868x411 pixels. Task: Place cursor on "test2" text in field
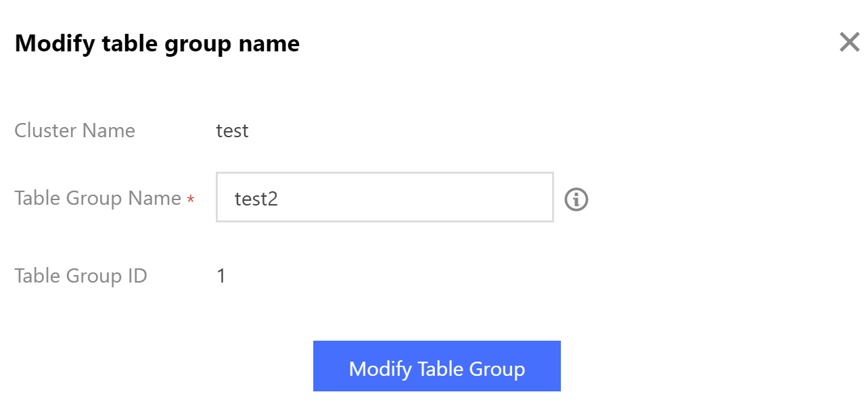256,199
